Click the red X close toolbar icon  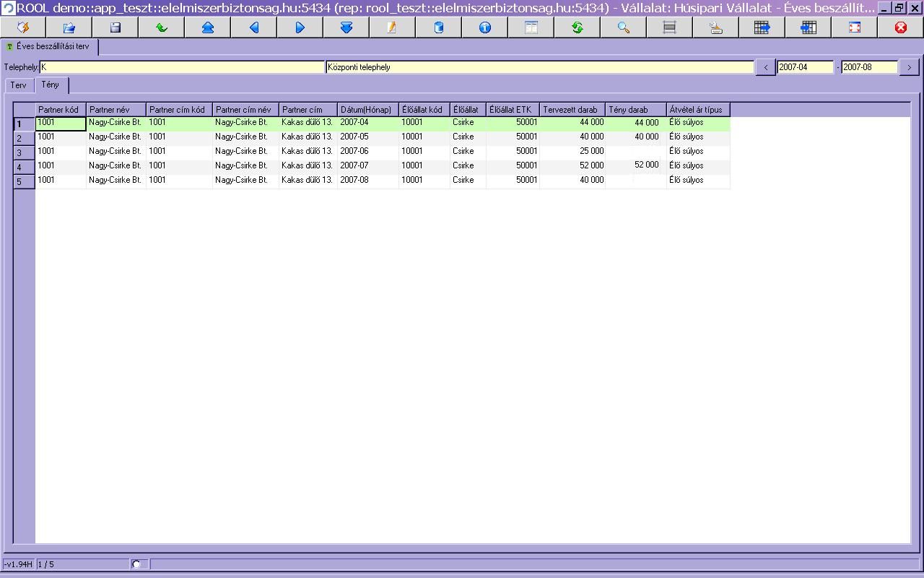tap(901, 27)
